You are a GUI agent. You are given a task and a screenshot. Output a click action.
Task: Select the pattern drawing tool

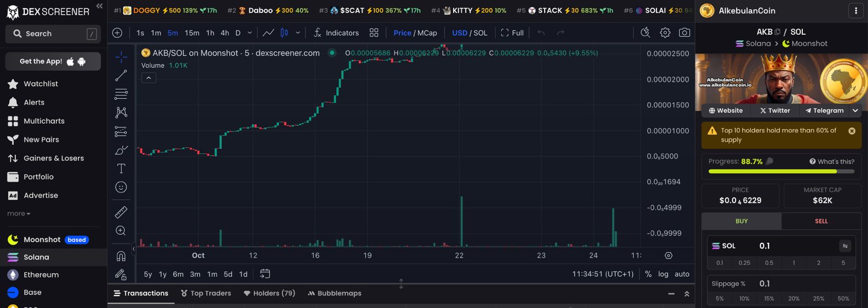click(x=121, y=112)
